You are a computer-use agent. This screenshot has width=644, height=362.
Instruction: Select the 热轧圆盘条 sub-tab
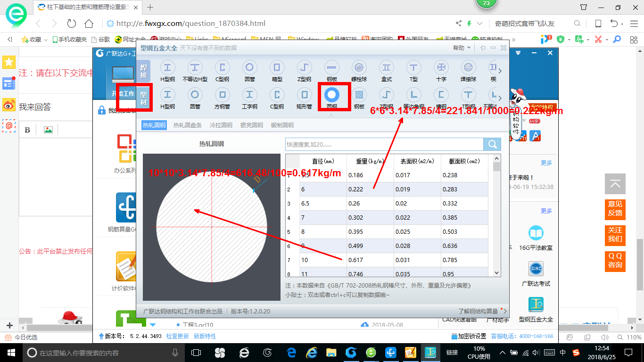(188, 125)
